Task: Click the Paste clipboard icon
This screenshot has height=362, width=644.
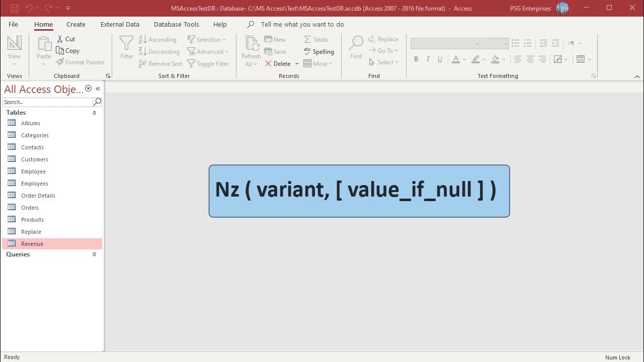Action: (44, 44)
